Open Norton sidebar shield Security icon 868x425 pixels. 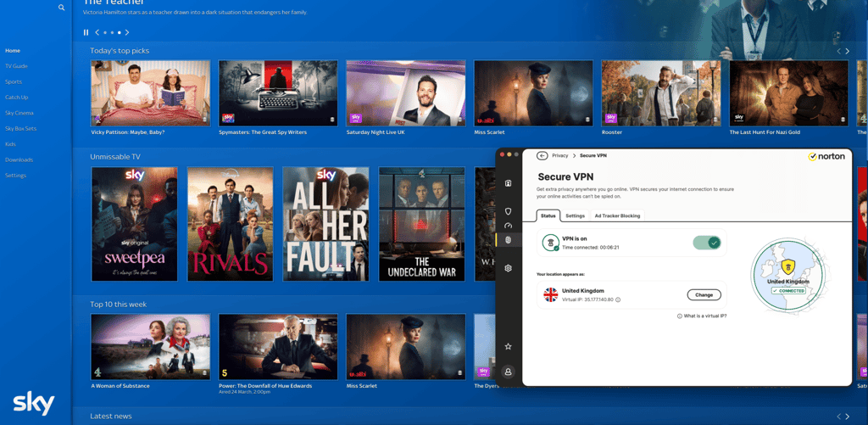[509, 211]
